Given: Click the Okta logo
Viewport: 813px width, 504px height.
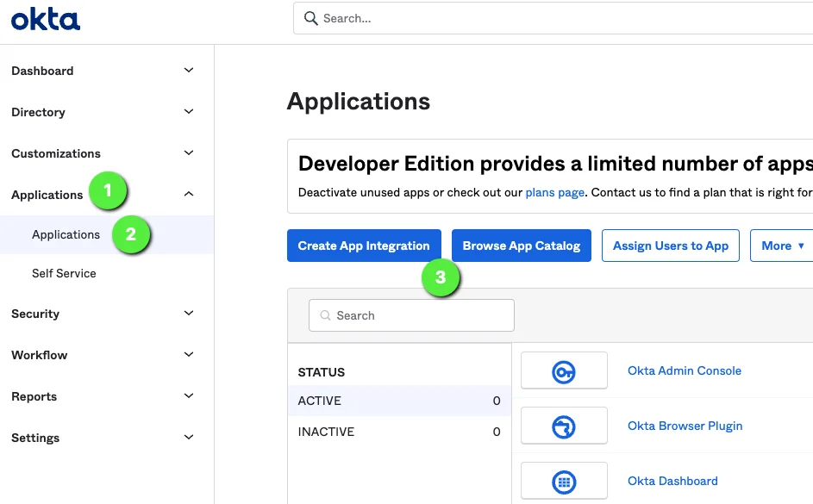Looking at the screenshot, I should coord(46,19).
